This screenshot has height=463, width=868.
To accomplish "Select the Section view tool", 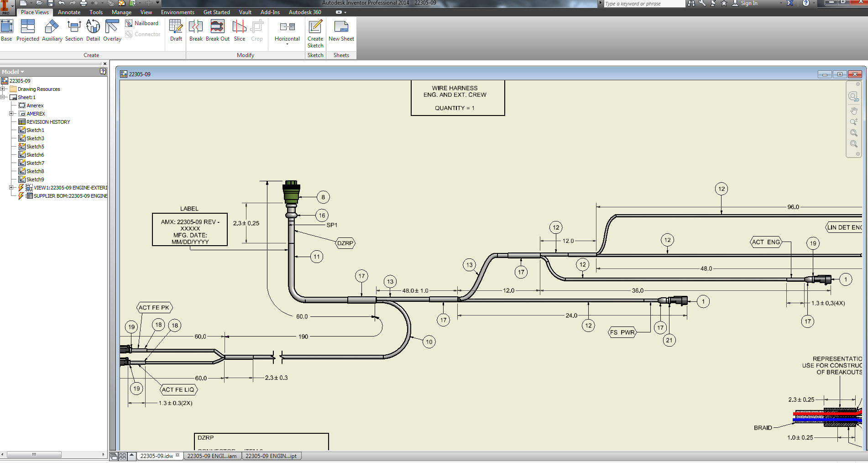I will point(74,31).
